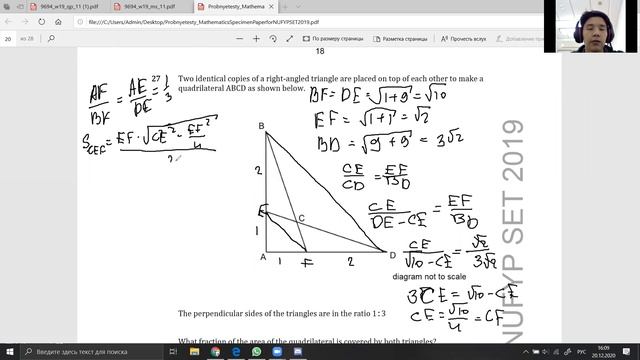The width and height of the screenshot is (640, 360).
Task: Click the presenter video thumbnail
Action: click(x=590, y=26)
